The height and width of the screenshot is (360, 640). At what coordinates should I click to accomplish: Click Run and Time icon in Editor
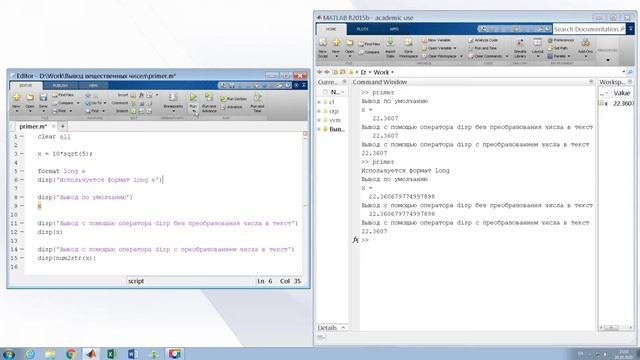(257, 98)
